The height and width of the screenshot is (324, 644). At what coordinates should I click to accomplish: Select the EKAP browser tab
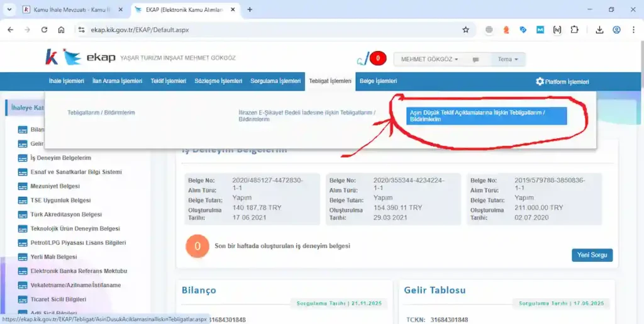184,9
